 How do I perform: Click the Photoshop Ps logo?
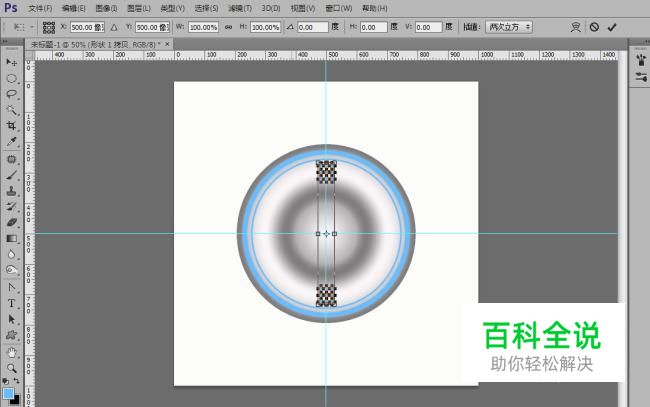[x=10, y=8]
